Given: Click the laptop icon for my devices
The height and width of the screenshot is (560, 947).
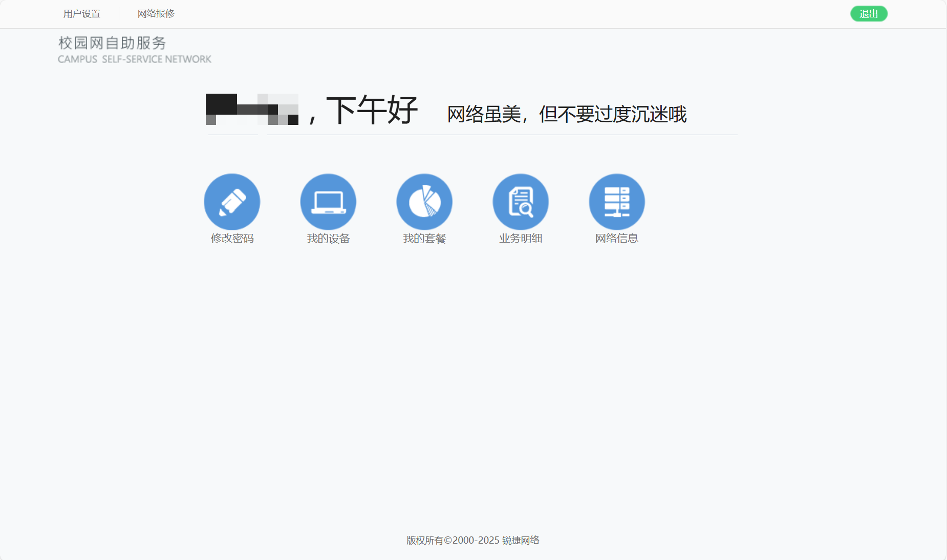Looking at the screenshot, I should 328,201.
